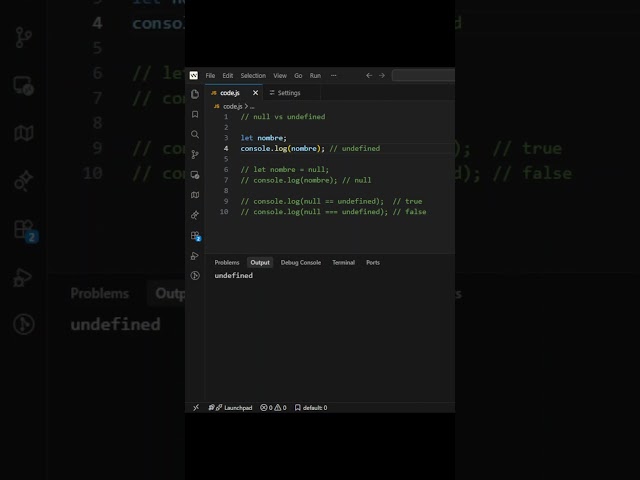Click 'undefined' text in the Output panel
640x480 pixels.
233,276
